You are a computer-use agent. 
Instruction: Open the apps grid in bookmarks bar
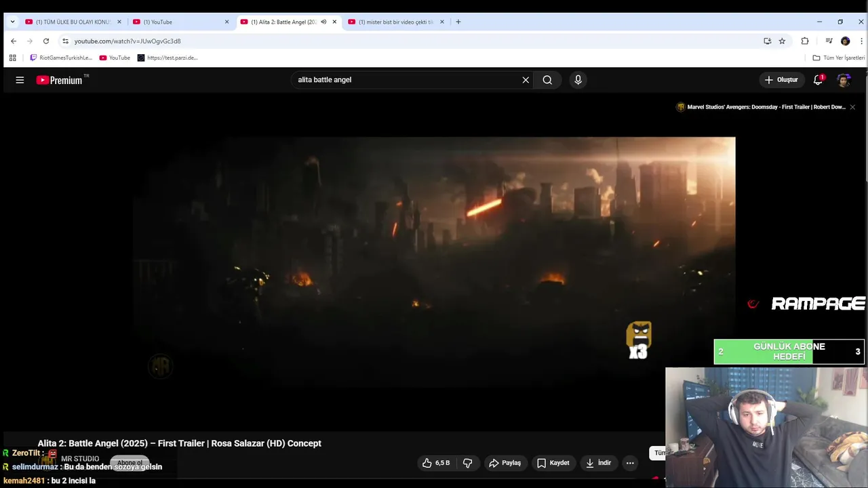(x=12, y=58)
